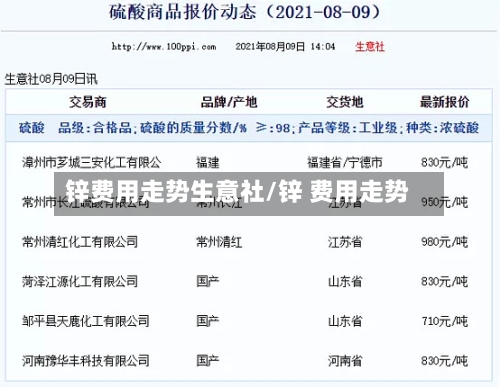Click 国产 in the 邹平县天鹿 row
The height and width of the screenshot is (388, 500).
click(208, 321)
